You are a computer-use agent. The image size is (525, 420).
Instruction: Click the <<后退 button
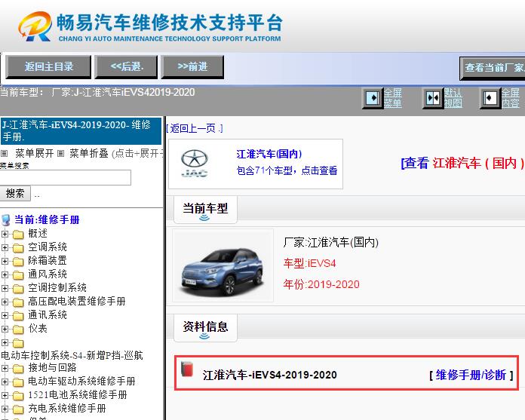point(126,67)
